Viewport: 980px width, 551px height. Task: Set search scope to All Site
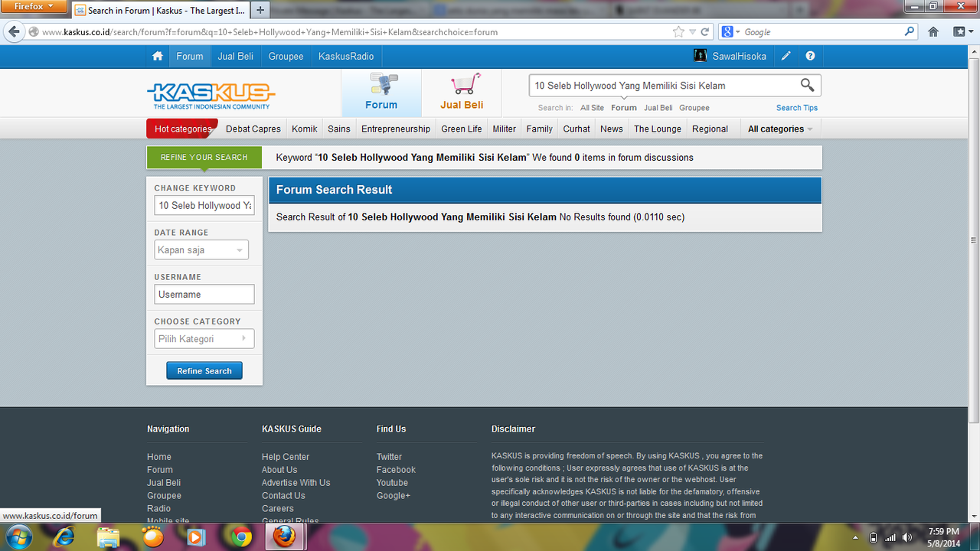click(592, 108)
